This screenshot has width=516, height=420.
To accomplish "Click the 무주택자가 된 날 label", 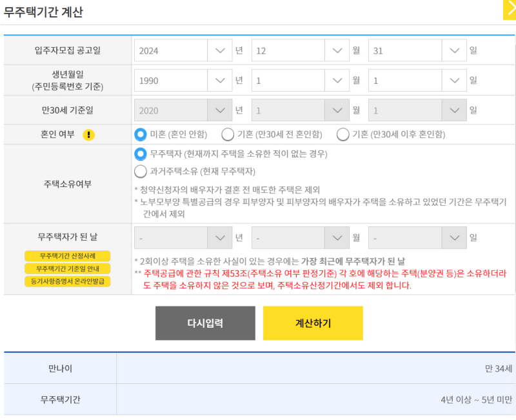I will 68,237.
